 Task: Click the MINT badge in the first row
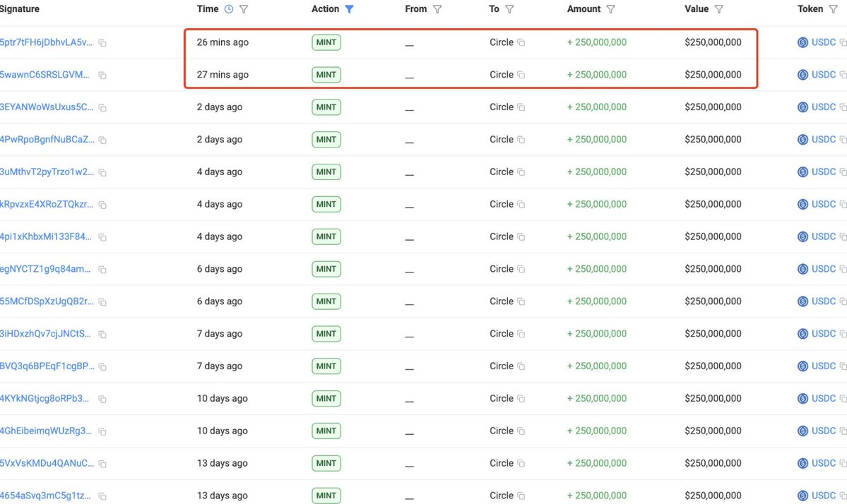(326, 42)
